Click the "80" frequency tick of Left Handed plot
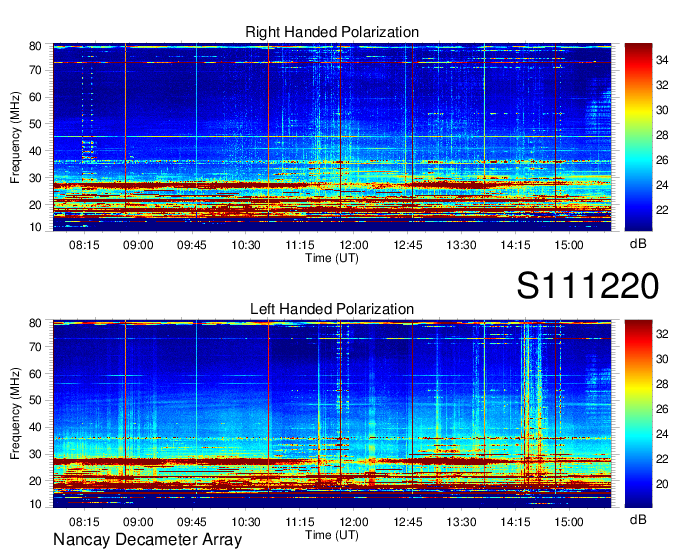Image resolution: width=680 pixels, height=552 pixels. point(35,323)
